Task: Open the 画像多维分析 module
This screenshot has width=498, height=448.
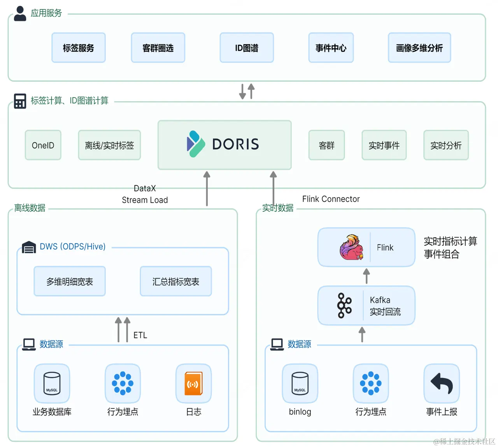Action: 419,47
